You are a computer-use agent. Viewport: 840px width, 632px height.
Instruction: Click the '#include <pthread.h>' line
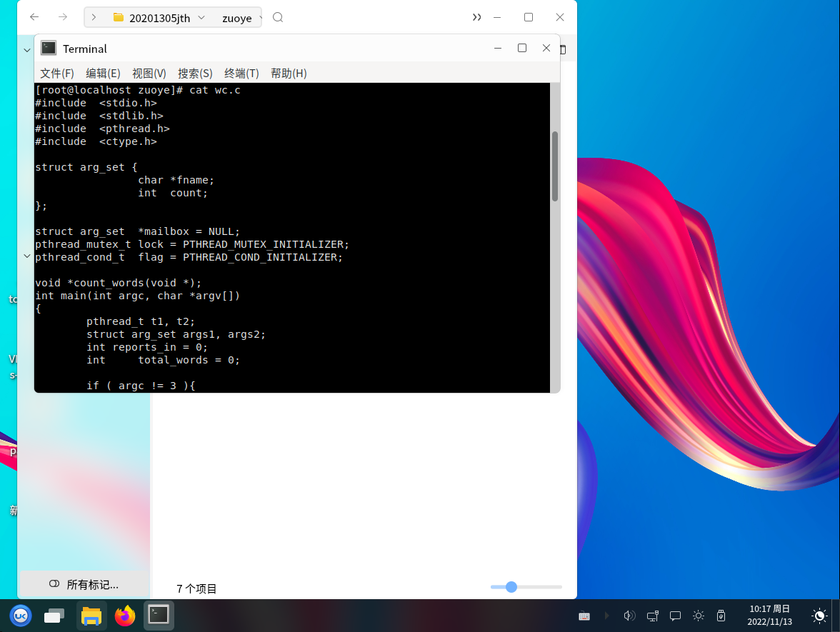pos(102,129)
